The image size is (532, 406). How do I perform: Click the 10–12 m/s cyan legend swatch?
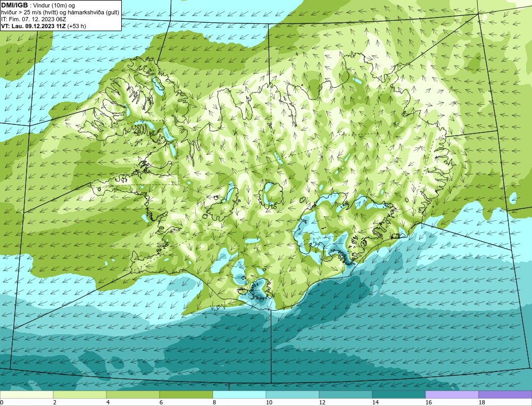pyautogui.click(x=293, y=395)
